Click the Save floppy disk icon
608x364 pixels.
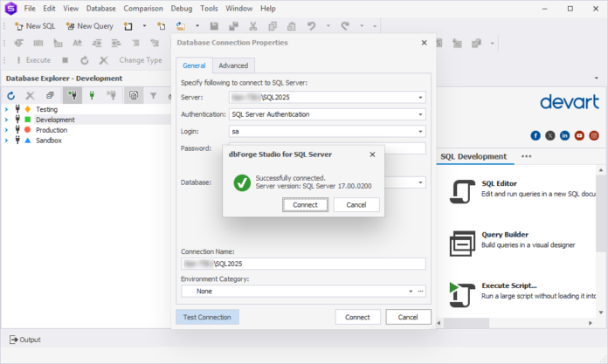coord(214,26)
